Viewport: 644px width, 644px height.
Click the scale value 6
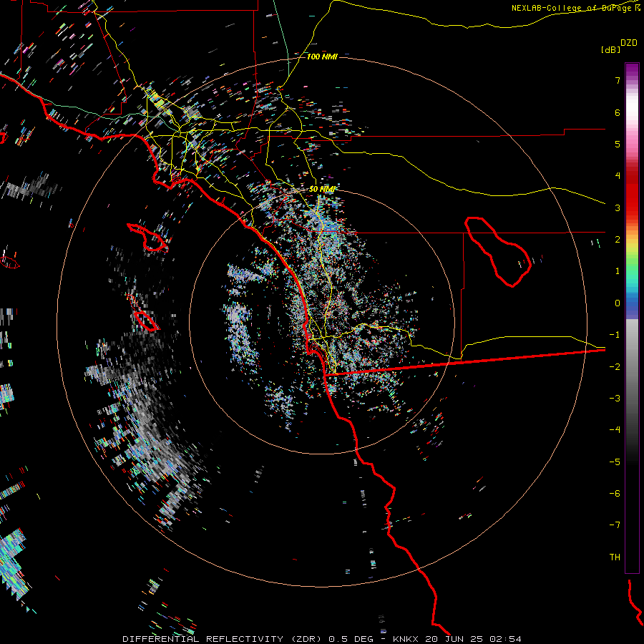[x=618, y=112]
